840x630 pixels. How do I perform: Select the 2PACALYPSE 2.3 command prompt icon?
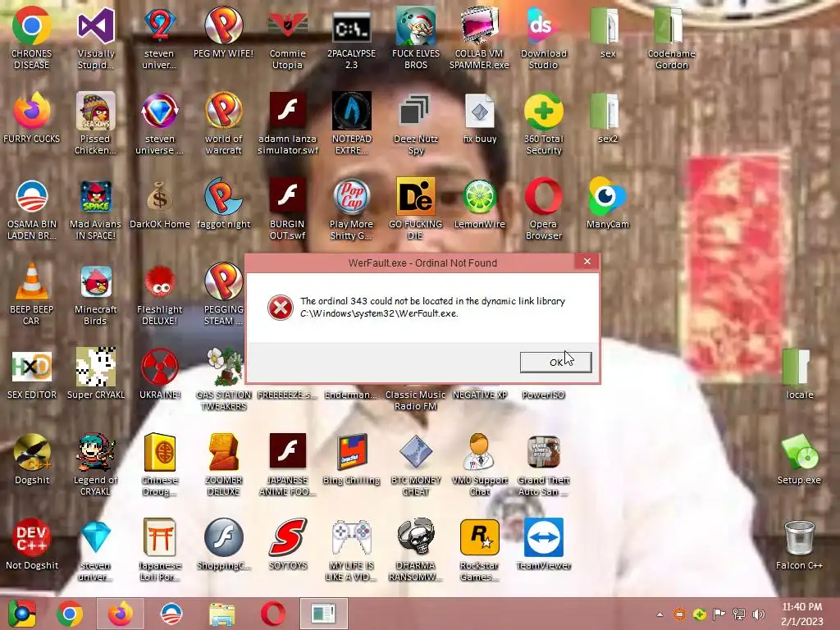pos(351,39)
